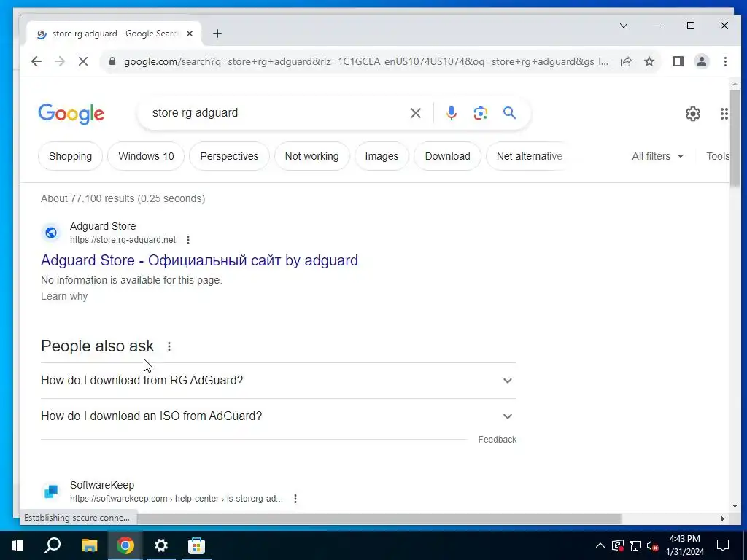
Task: Bookmark this tab with the star
Action: [x=649, y=61]
